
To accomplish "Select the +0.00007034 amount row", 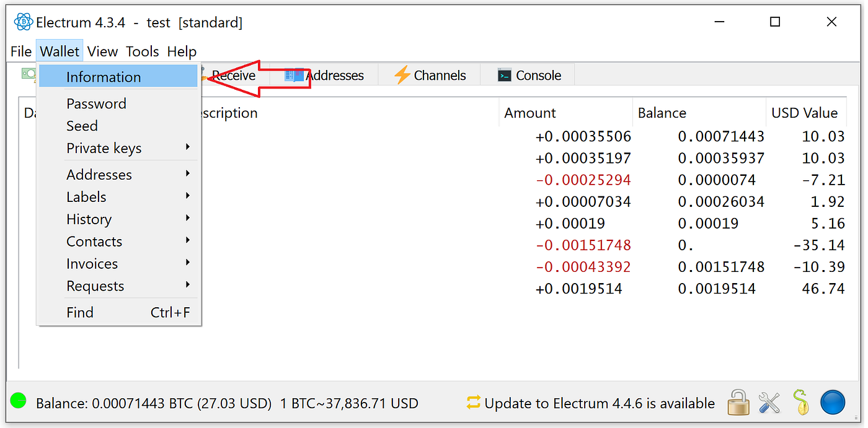I will 583,202.
